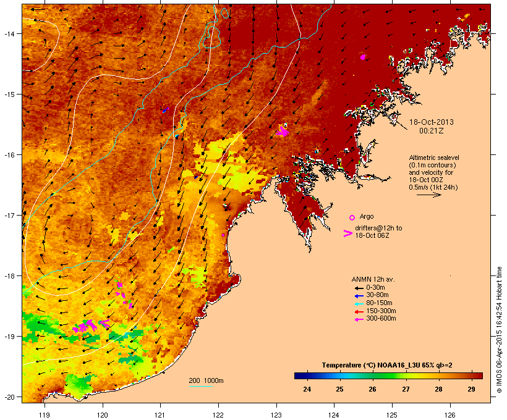The width and height of the screenshot is (507, 420).
Task: Click the '200 1000m' isobath label
Action: 206,380
